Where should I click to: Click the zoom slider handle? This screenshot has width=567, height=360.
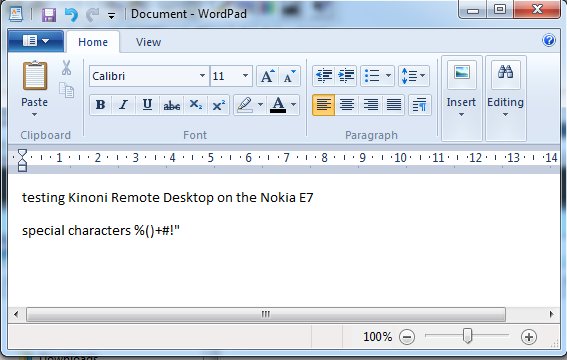point(468,335)
